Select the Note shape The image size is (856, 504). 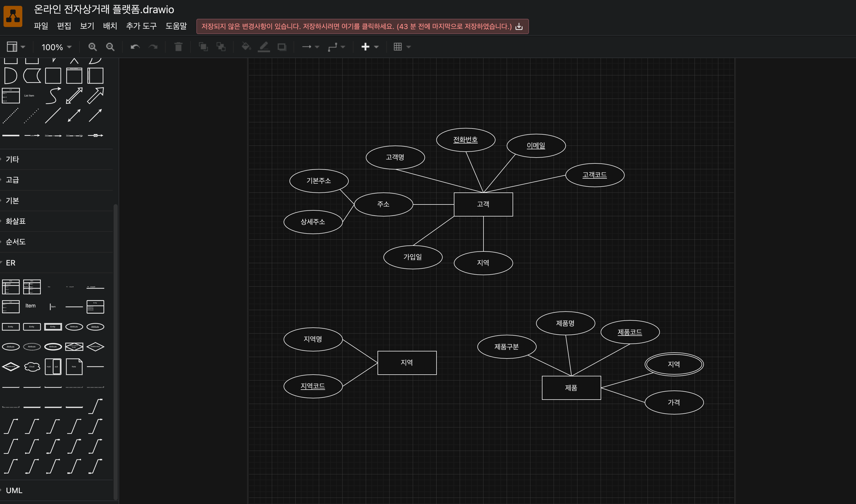click(74, 367)
